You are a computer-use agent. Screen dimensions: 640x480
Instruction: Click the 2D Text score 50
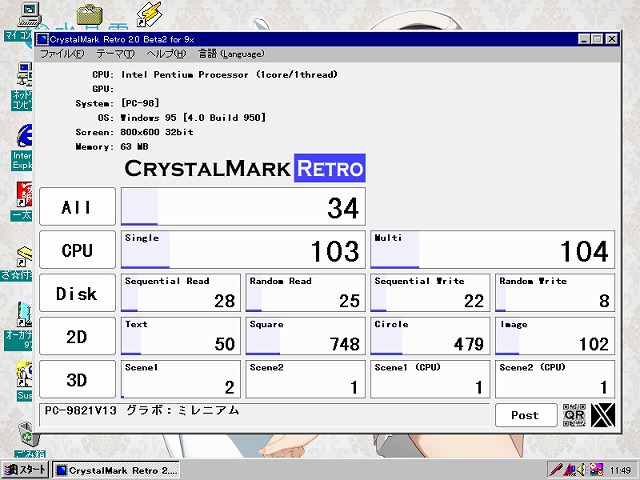coord(180,336)
